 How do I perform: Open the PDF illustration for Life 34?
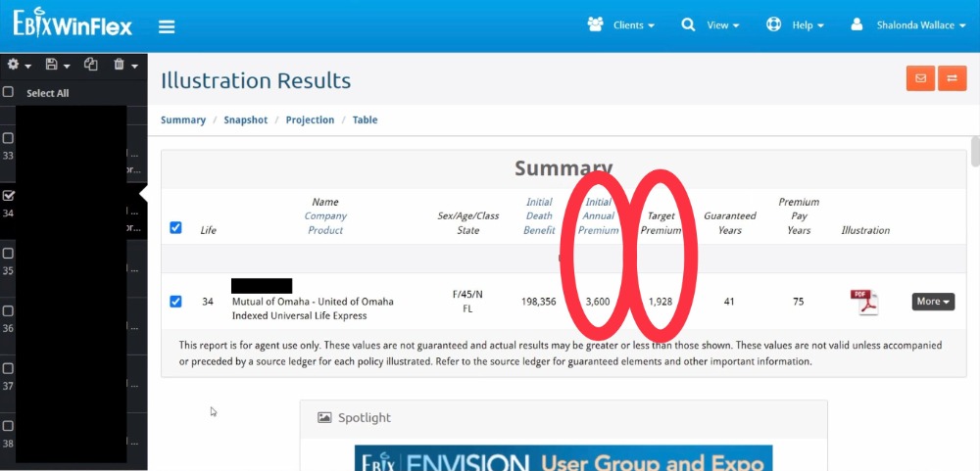point(864,303)
